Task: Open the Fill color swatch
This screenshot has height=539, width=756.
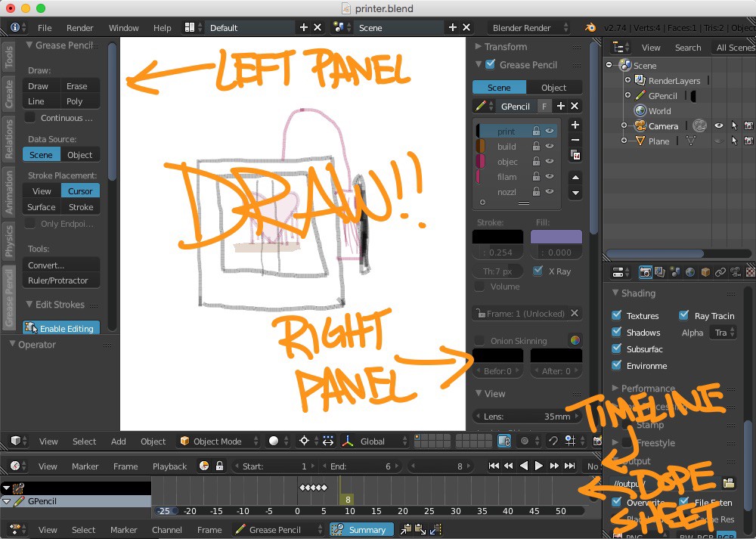Action: click(556, 237)
